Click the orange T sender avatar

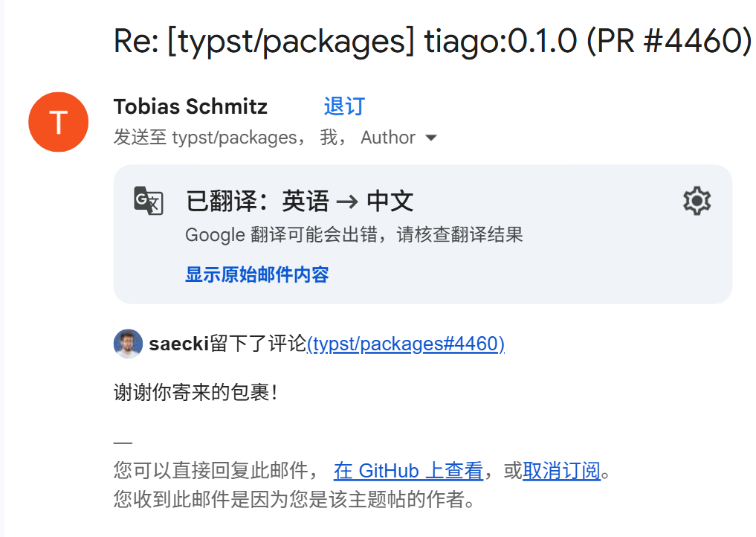[x=58, y=121]
